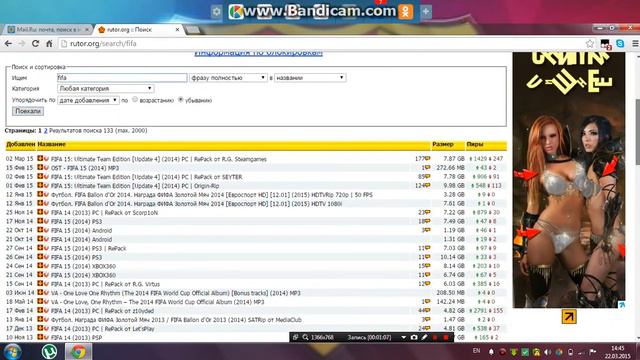The width and height of the screenshot is (640, 360).
Task: Open FIFA 14 (2013) PSP link
Action: [76, 338]
